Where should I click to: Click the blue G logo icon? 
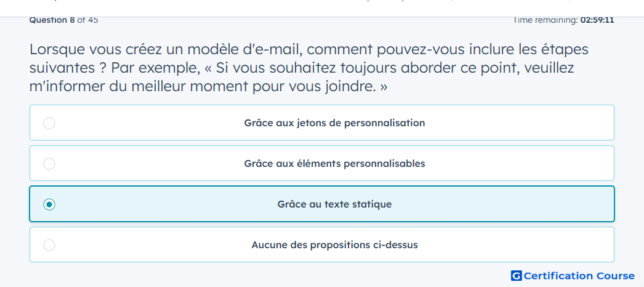coord(517,275)
